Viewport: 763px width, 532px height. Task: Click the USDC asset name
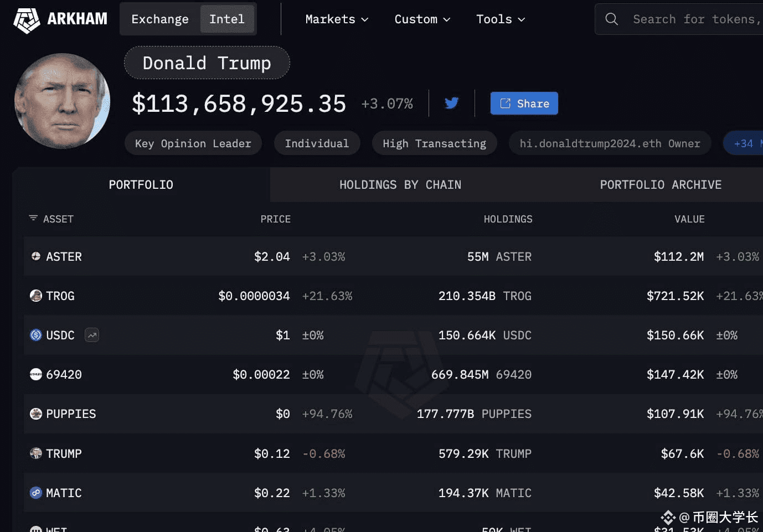[x=60, y=335]
